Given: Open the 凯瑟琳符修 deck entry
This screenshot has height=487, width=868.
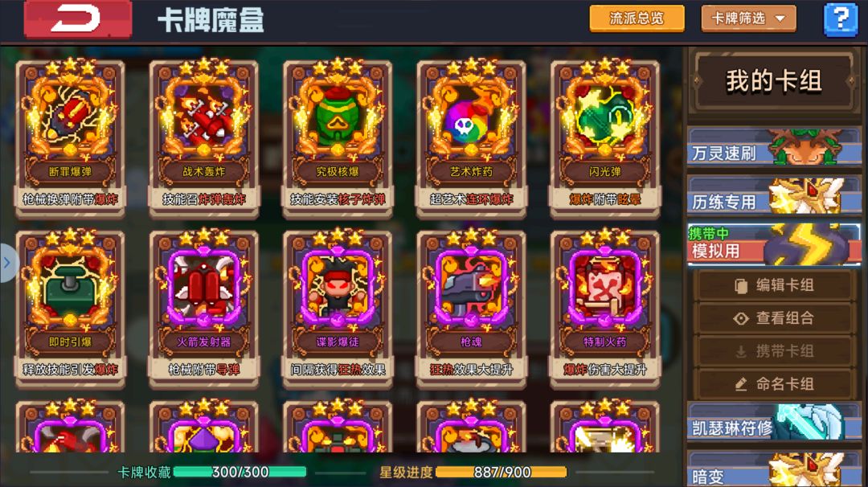Looking at the screenshot, I should point(774,422).
